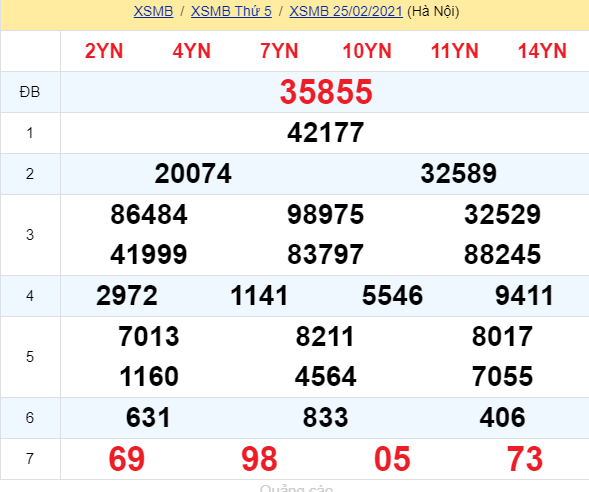Viewport: 589px width, 492px height.
Task: Click fifth prize number 4564
Action: (326, 376)
